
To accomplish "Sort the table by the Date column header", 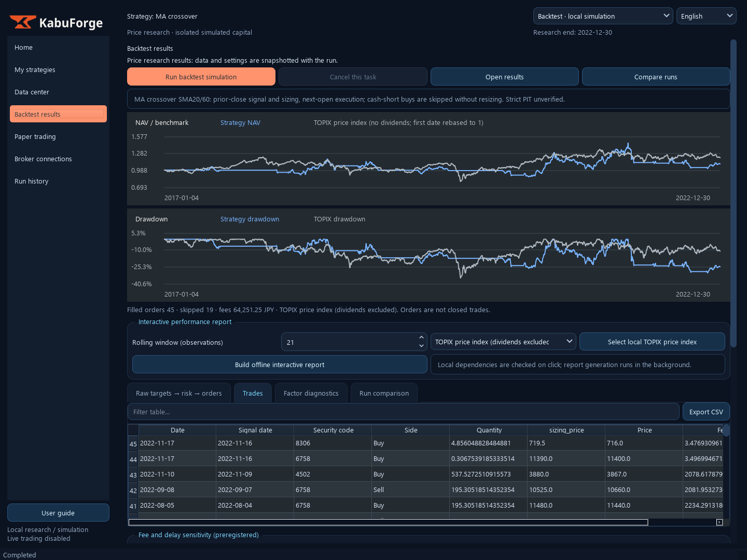I will (x=177, y=430).
